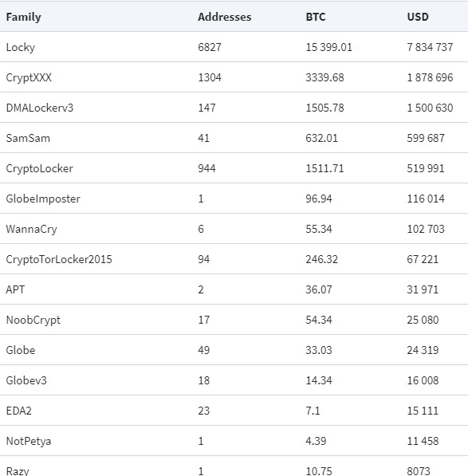Viewport: 468px width, 476px height.
Task: Select the EDA2 row label
Action: pyautogui.click(x=18, y=411)
